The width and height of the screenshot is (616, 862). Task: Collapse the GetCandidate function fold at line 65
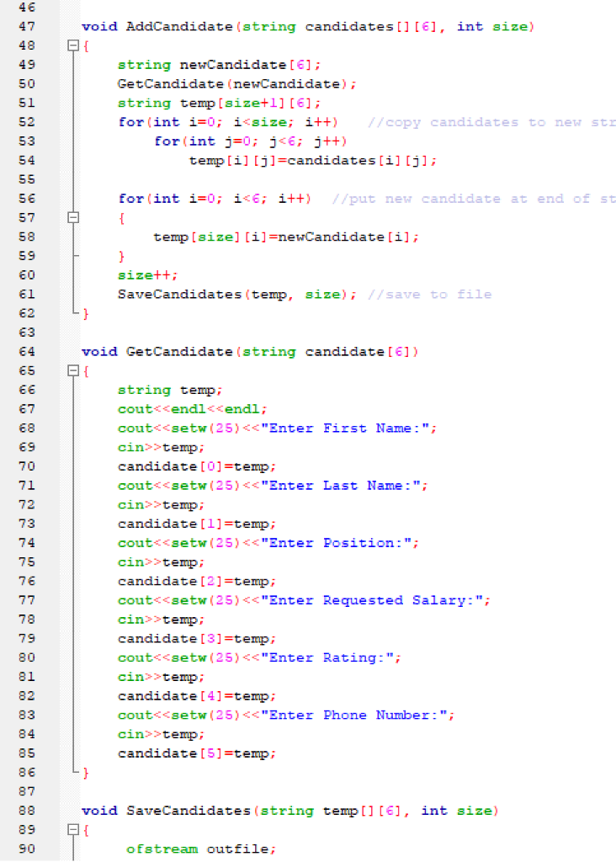(x=73, y=370)
